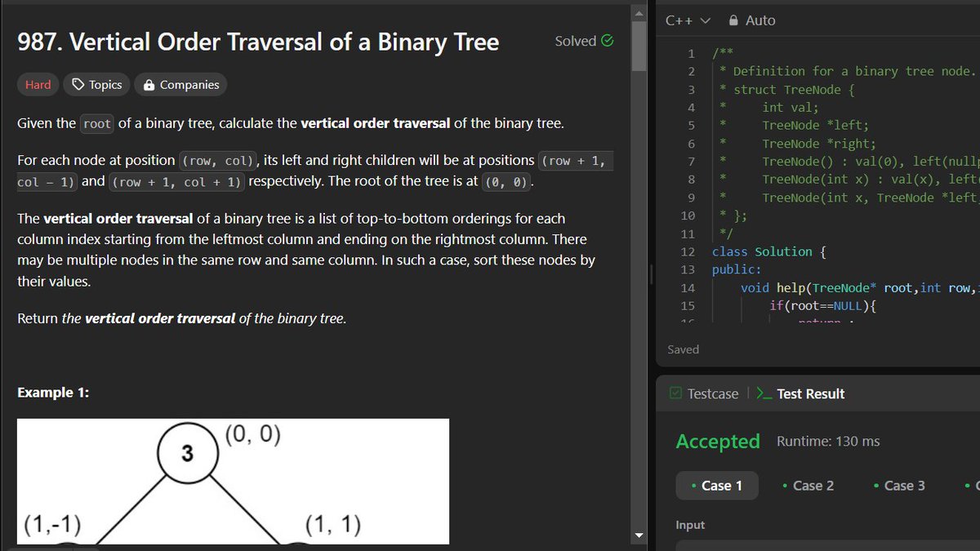Click code line 3 'struct TreeNode {'
This screenshot has height=551, width=980.
pos(794,90)
